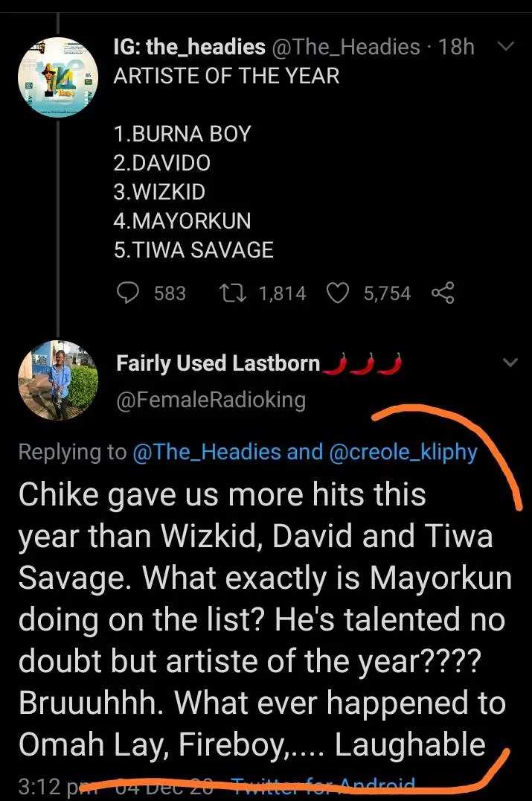Open Fairly Used Lastborn tweet options chevron

pyautogui.click(x=510, y=363)
